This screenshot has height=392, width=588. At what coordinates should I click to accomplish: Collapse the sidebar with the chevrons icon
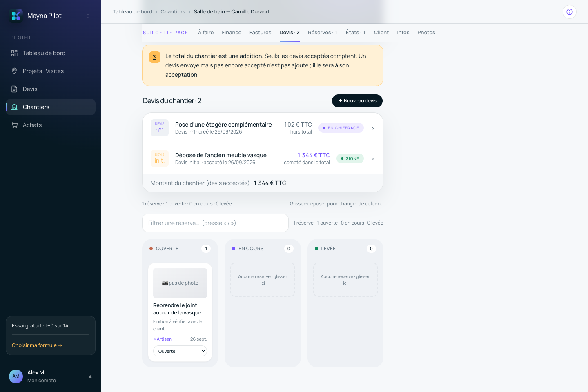[88, 16]
